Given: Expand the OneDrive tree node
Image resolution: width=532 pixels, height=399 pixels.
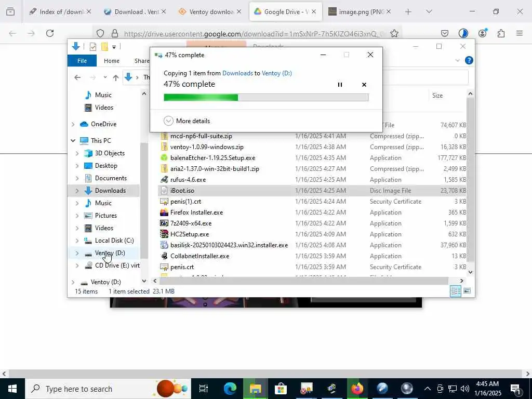Looking at the screenshot, I should [x=73, y=124].
